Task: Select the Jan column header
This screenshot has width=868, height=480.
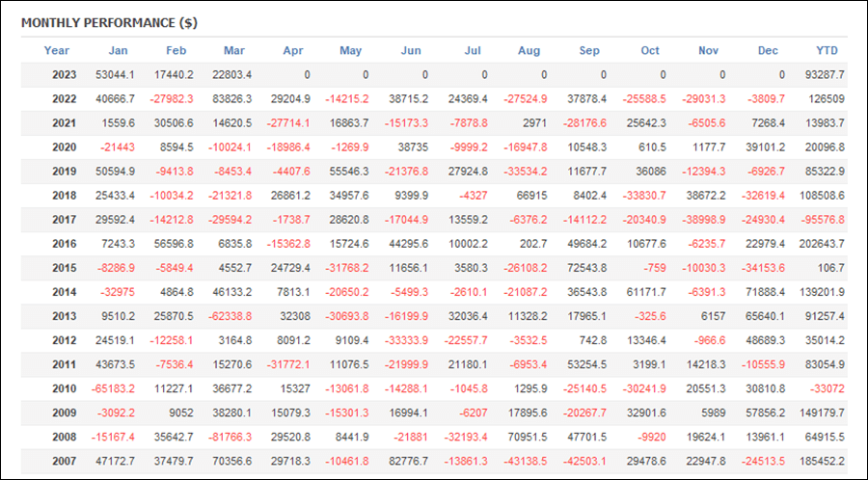Action: 118,50
